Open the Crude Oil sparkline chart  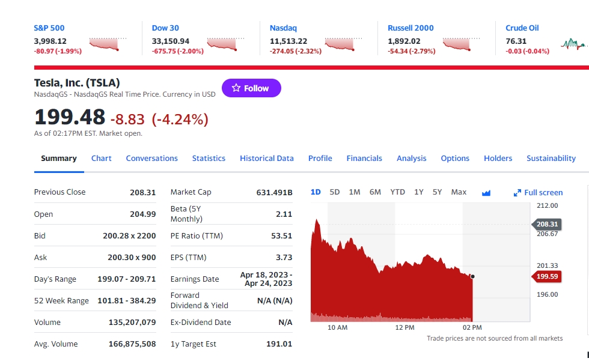[x=575, y=44]
